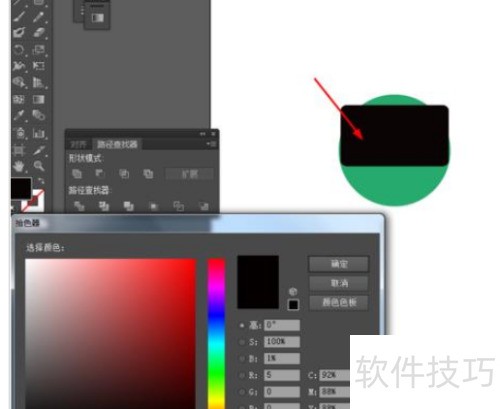Click the rainbow hue spectrum slider
The width and height of the screenshot is (500, 409).
coord(216,333)
